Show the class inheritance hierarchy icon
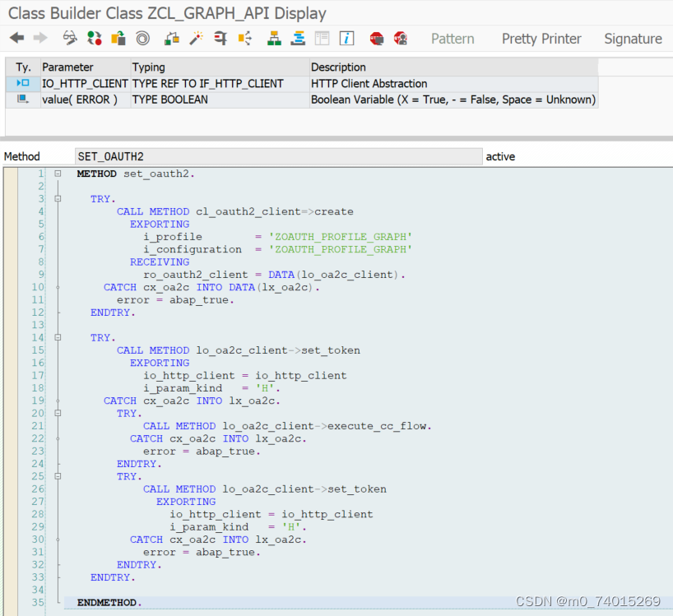The image size is (673, 616). click(x=274, y=37)
